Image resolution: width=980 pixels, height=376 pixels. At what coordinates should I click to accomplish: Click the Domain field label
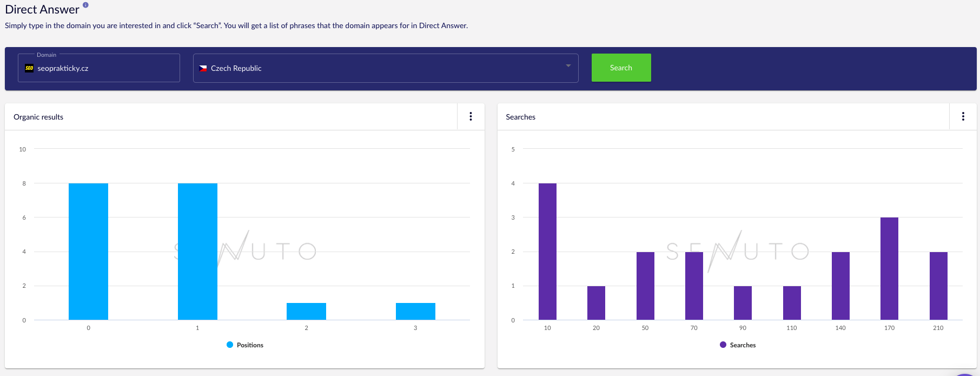[47, 55]
